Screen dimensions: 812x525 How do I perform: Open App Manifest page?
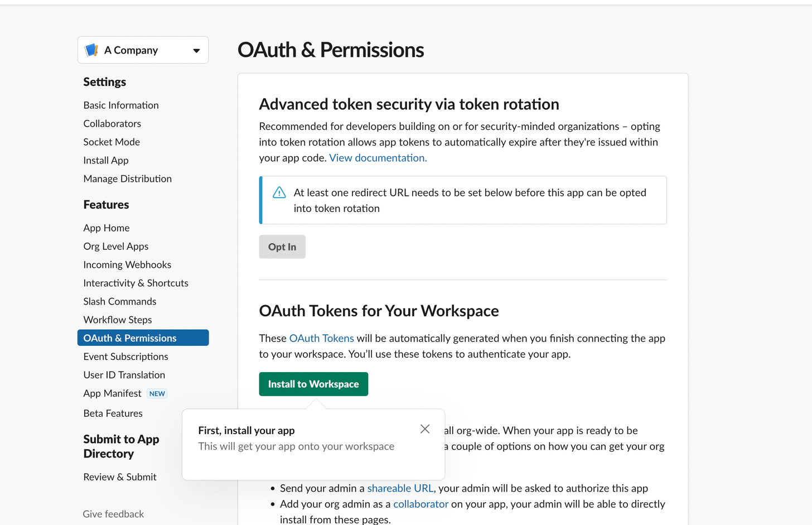tap(112, 393)
